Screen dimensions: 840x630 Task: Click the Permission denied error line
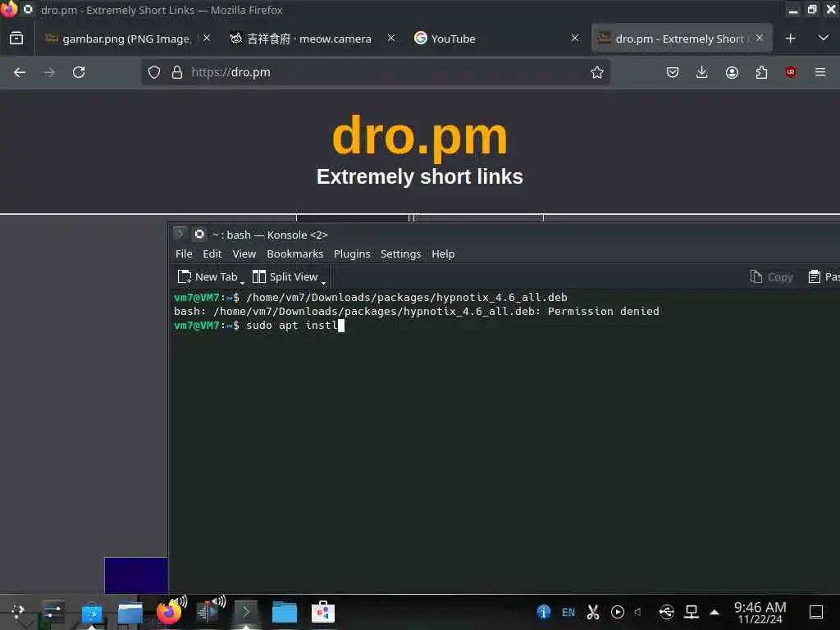[x=417, y=311]
